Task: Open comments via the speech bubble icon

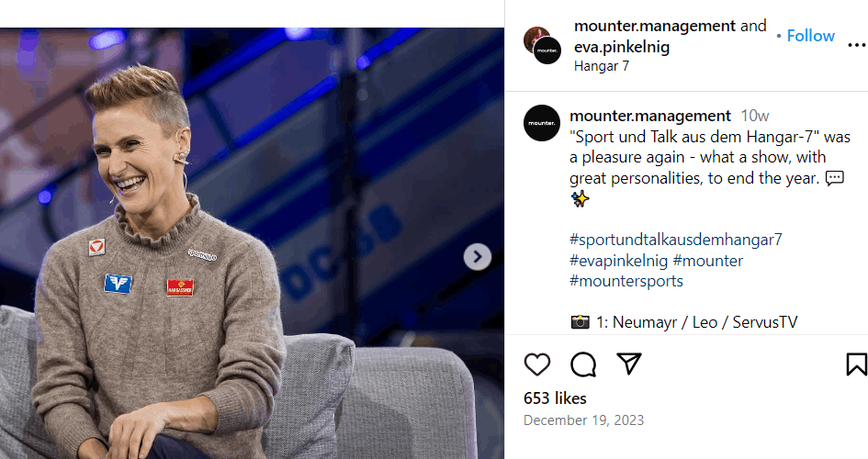Action: 583,364
